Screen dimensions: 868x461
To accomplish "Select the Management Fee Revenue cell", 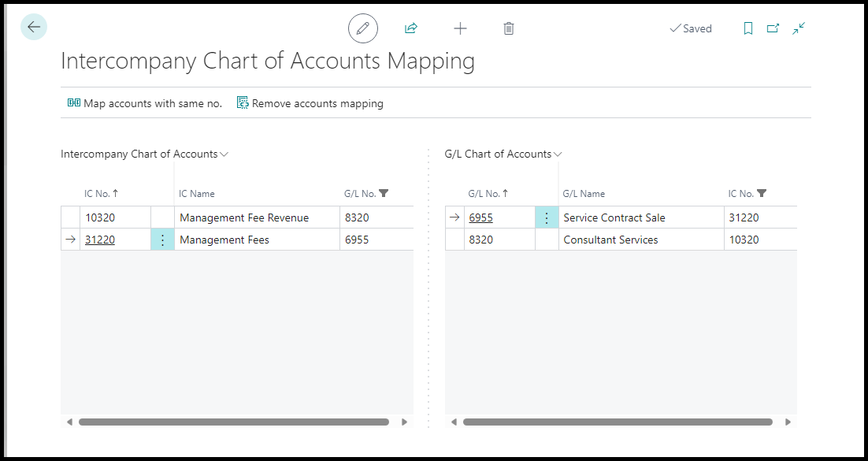I will tap(244, 218).
